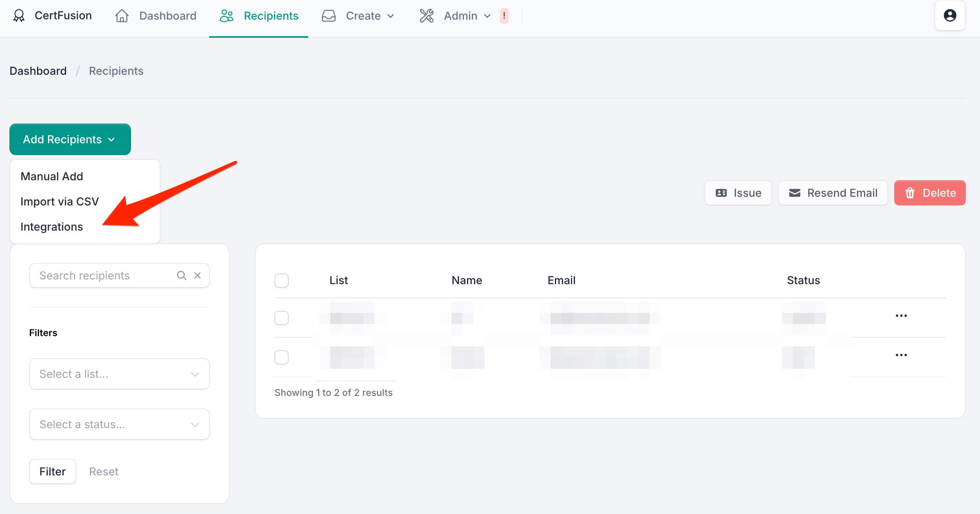Go to the Dashboard nav tab
The width and height of the screenshot is (980, 514).
coord(156,16)
